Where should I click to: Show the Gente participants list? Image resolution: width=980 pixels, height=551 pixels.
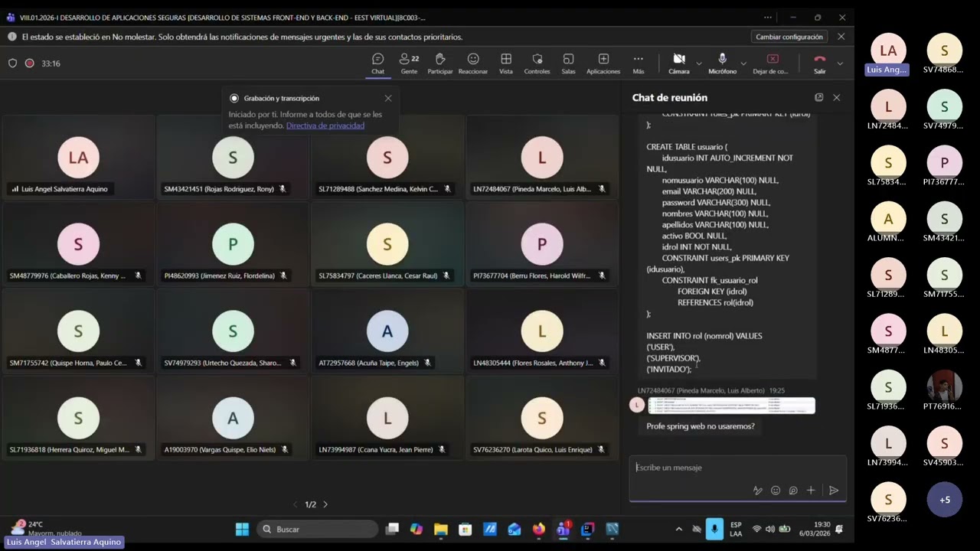(x=409, y=64)
